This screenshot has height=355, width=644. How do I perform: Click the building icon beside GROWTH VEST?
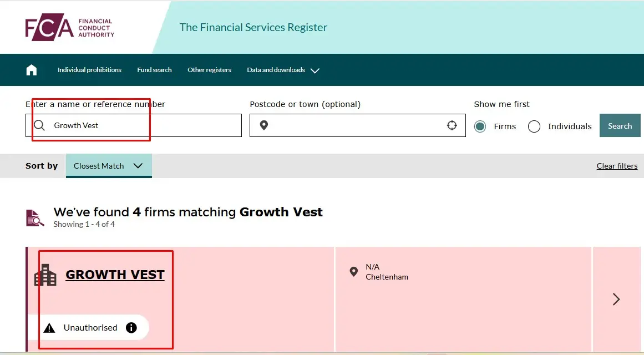(44, 274)
